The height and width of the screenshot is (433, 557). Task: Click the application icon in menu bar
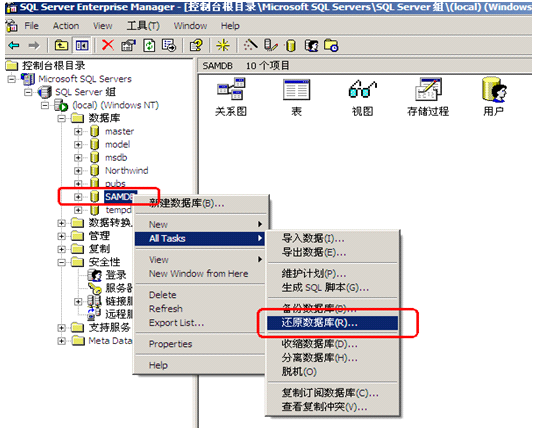[x=11, y=26]
